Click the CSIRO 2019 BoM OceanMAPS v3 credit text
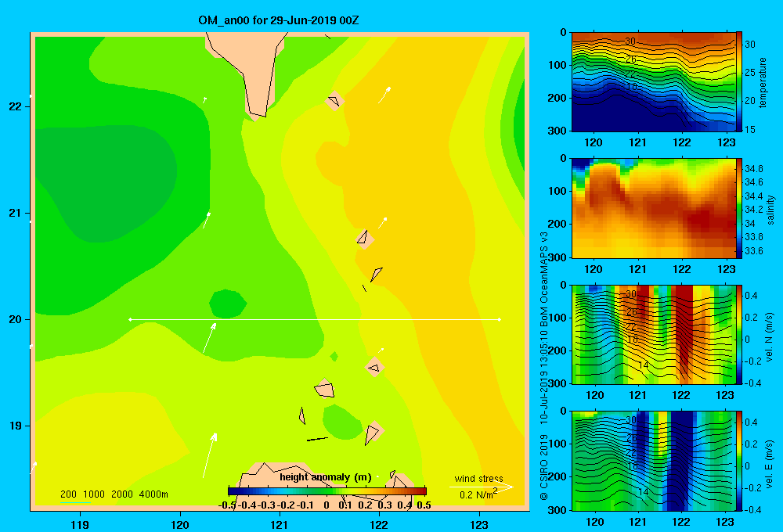This screenshot has width=783, height=532. (544, 366)
